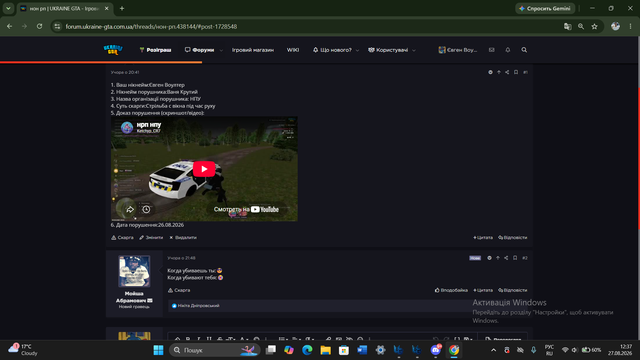Show hidden tray icons chevron
This screenshot has width=640, height=360.
pos(493,350)
